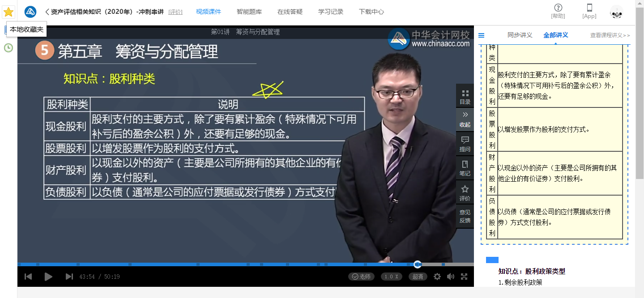The image size is (644, 298).
Task: Switch to the 同步讲义 tab
Action: (520, 35)
